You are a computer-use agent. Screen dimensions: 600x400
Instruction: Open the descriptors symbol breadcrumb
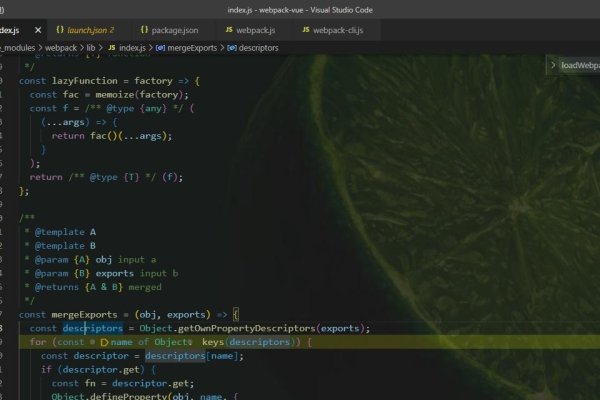[x=259, y=48]
